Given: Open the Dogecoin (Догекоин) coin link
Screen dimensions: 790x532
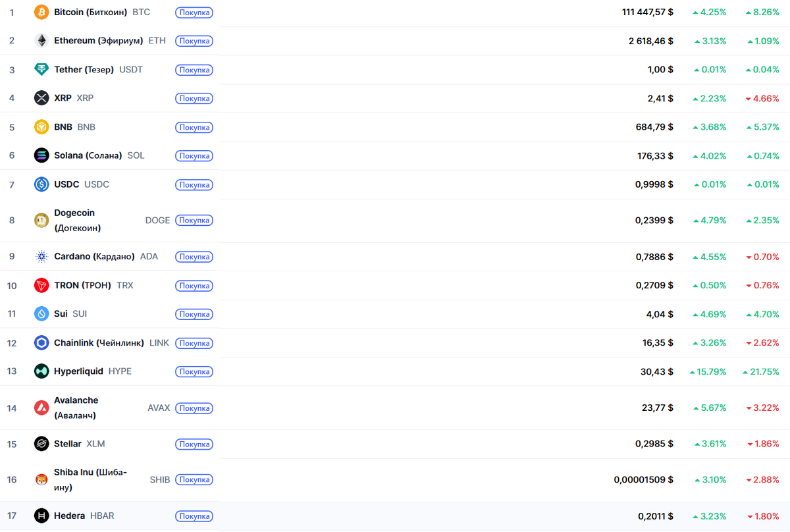Looking at the screenshot, I should (78, 221).
